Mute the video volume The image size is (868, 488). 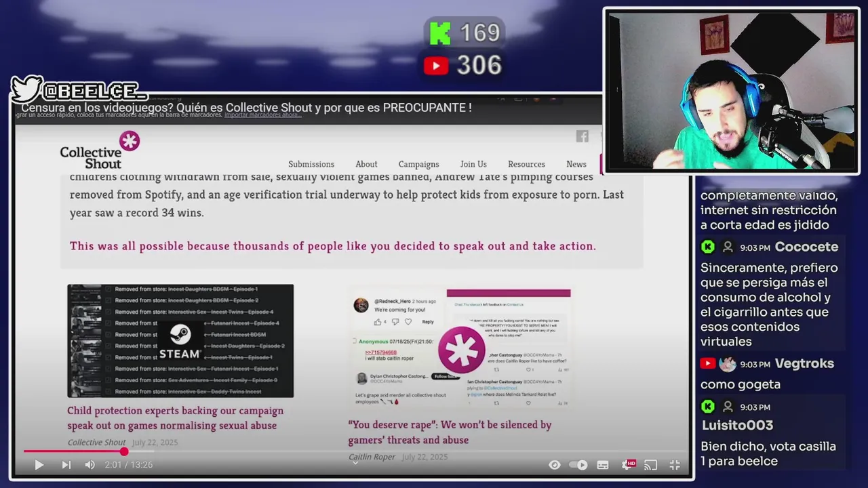[x=90, y=465]
